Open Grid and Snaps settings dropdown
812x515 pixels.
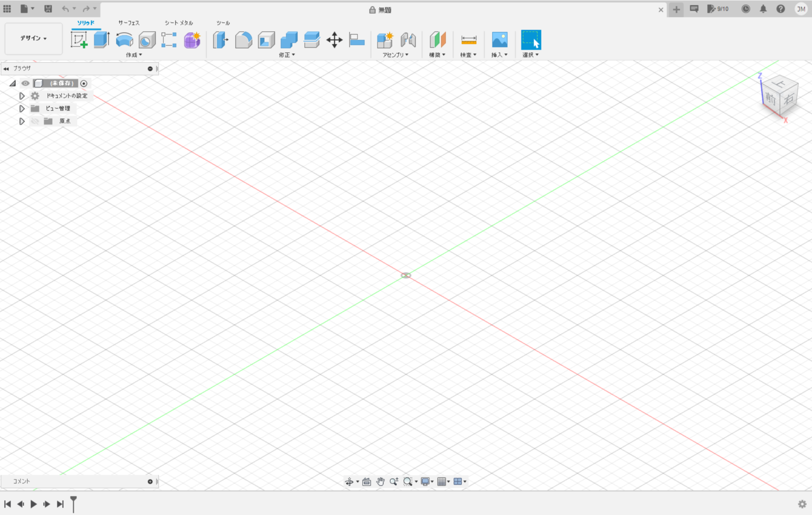click(444, 482)
